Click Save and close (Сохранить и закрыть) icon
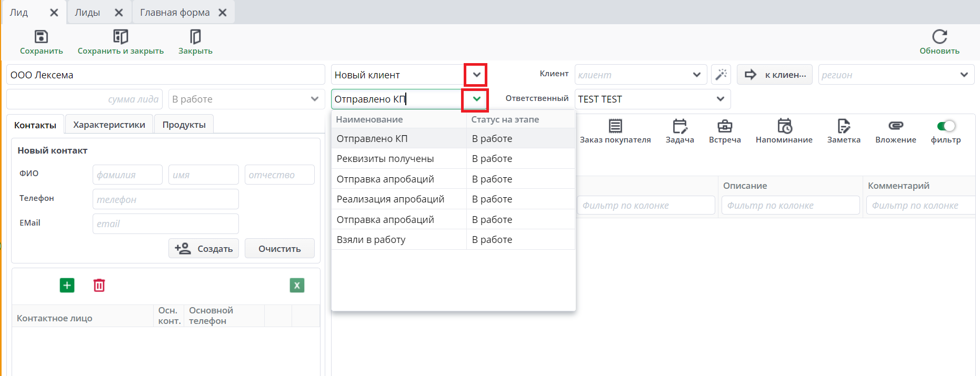Screen dimensions: 980x376 121,37
